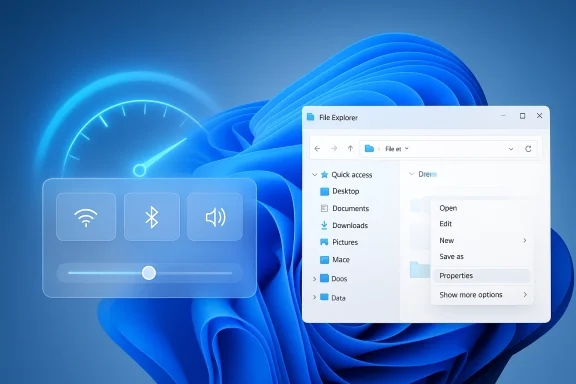The height and width of the screenshot is (384, 576).
Task: Click the Downloads arrow icon
Action: click(x=324, y=225)
